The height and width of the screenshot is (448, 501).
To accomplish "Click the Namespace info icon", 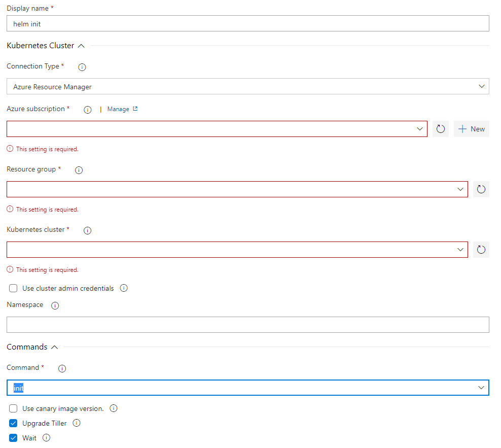I will [55, 305].
